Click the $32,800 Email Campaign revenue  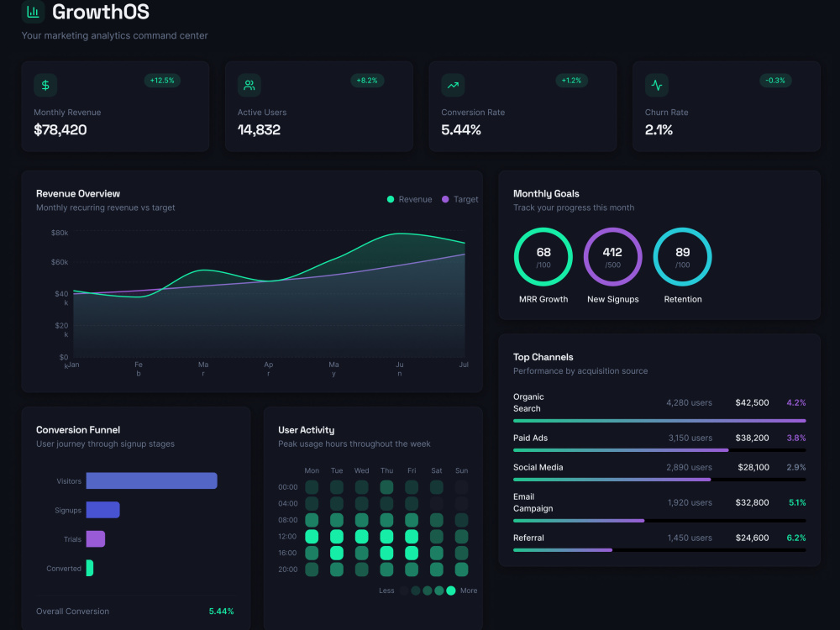[x=752, y=502]
